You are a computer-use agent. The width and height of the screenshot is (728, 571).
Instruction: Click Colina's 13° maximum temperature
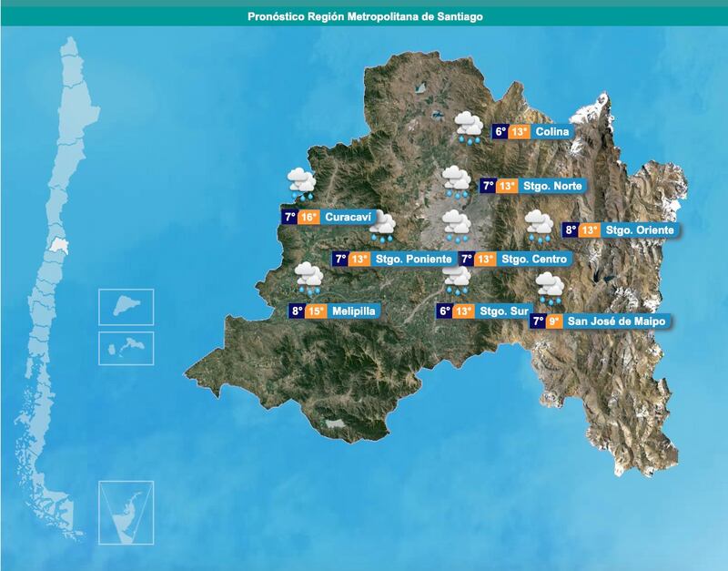[519, 132]
